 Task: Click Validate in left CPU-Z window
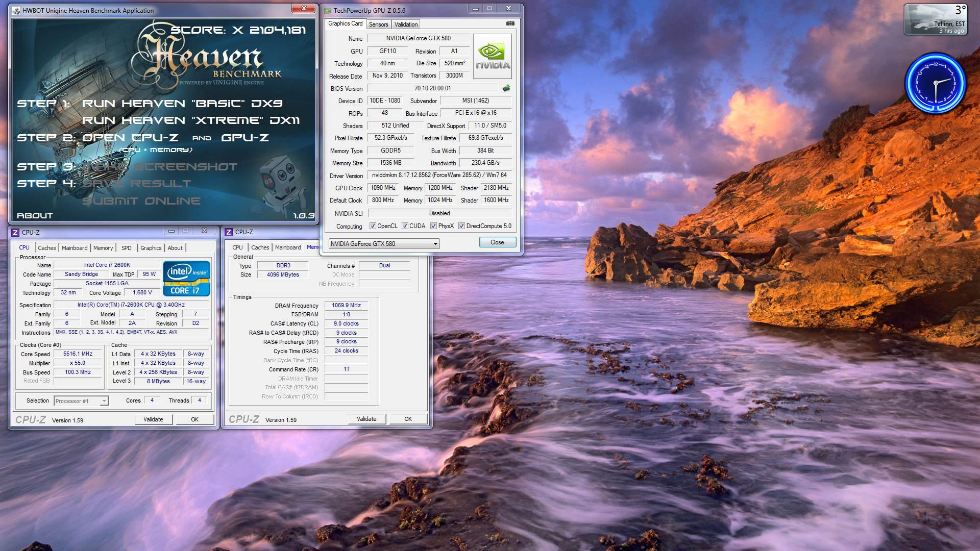pos(153,419)
